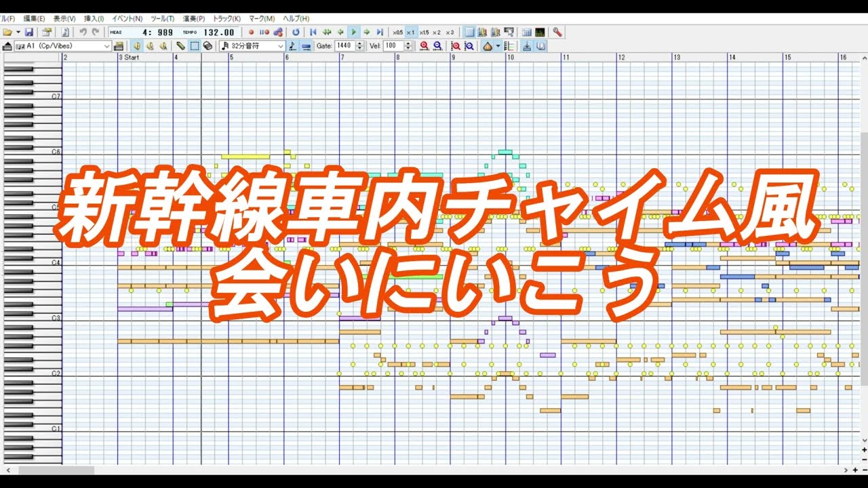The image size is (868, 488).
Task: Toggle the magnet-shaped button in second toolbar
Action: (x=540, y=45)
